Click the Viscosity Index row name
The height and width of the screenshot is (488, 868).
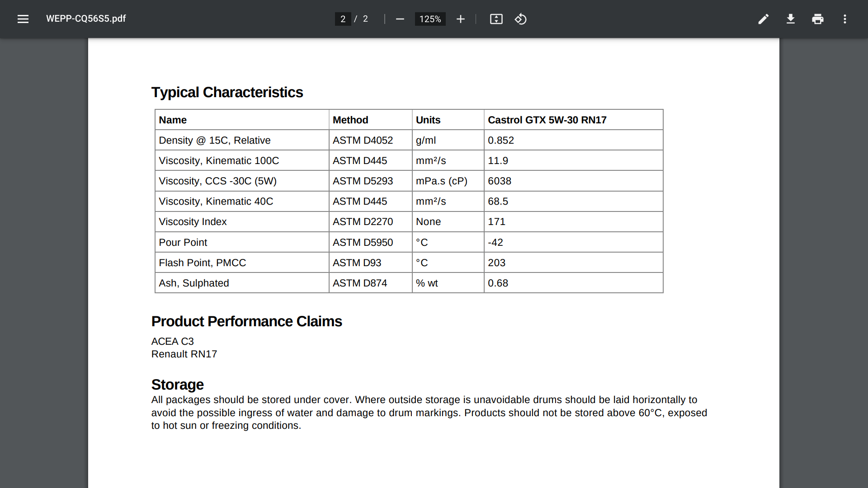(x=193, y=221)
